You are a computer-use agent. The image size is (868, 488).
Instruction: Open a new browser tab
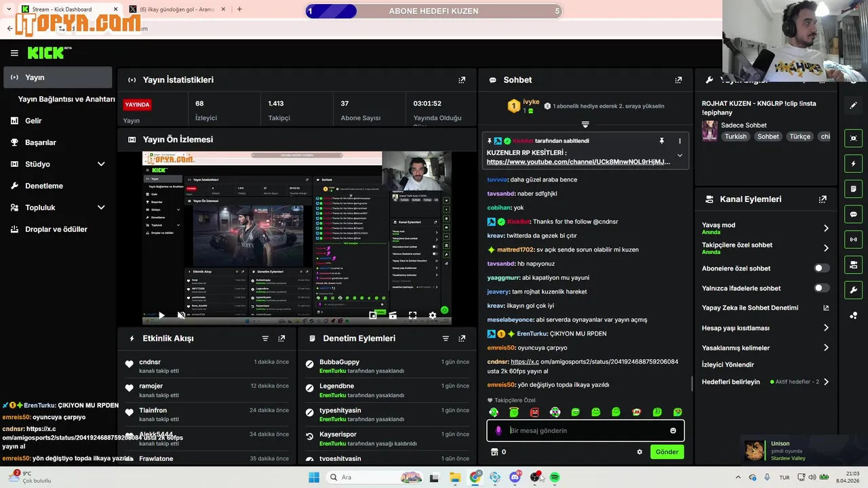pyautogui.click(x=239, y=9)
